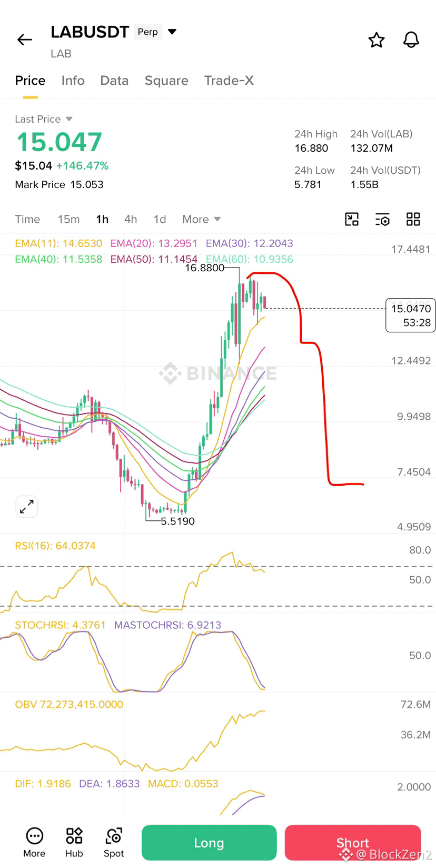Open the More menu icon at bottom
This screenshot has height=868, width=436.
tap(34, 842)
